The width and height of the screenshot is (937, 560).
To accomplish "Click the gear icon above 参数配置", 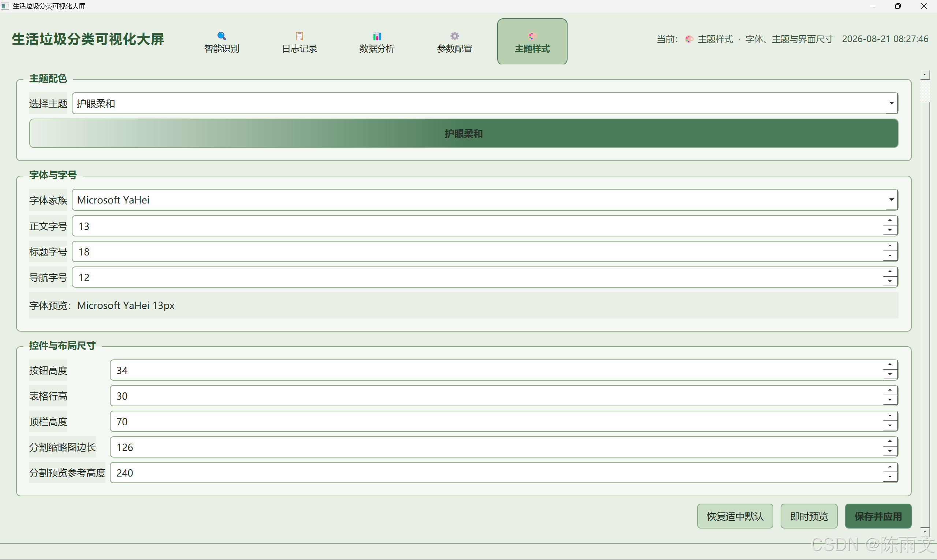I will coord(454,36).
